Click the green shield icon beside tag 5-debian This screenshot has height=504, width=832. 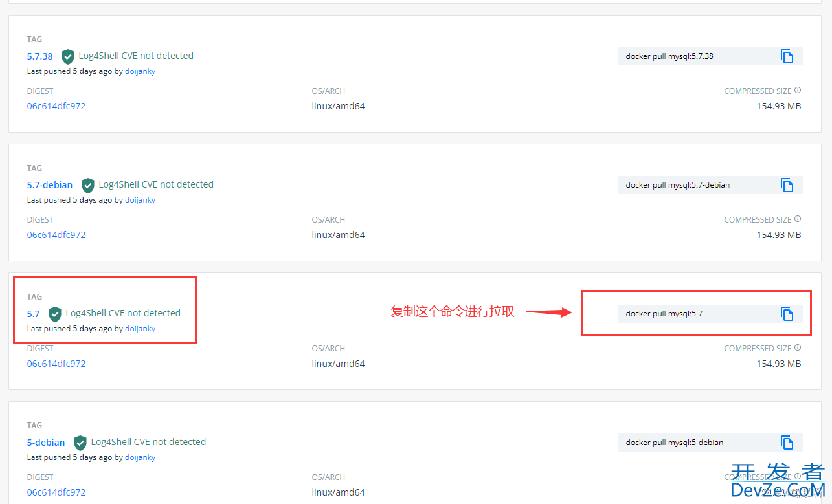click(80, 443)
